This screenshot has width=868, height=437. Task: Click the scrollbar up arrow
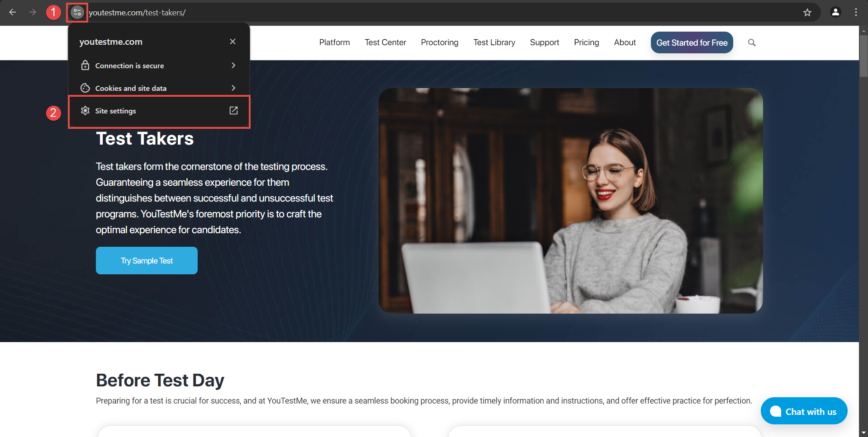click(x=863, y=31)
